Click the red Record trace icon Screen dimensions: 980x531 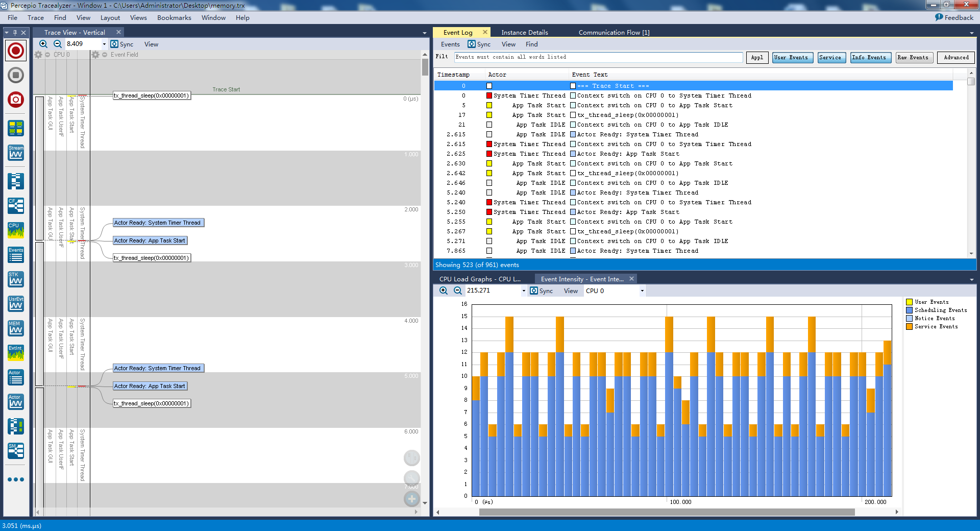click(x=16, y=51)
